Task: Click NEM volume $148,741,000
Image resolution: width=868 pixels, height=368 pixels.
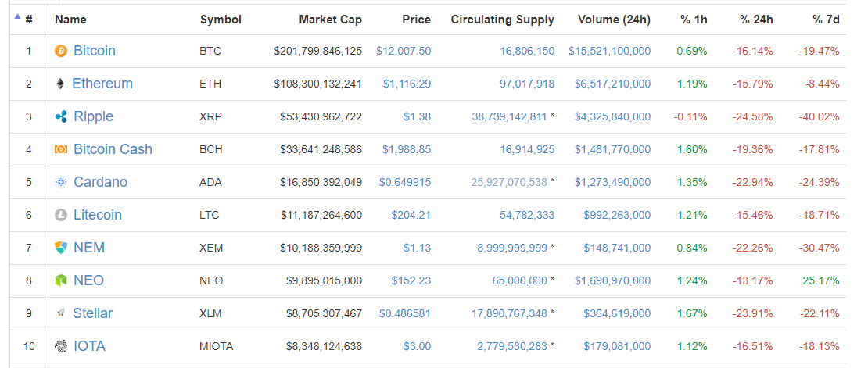Action: (x=617, y=248)
